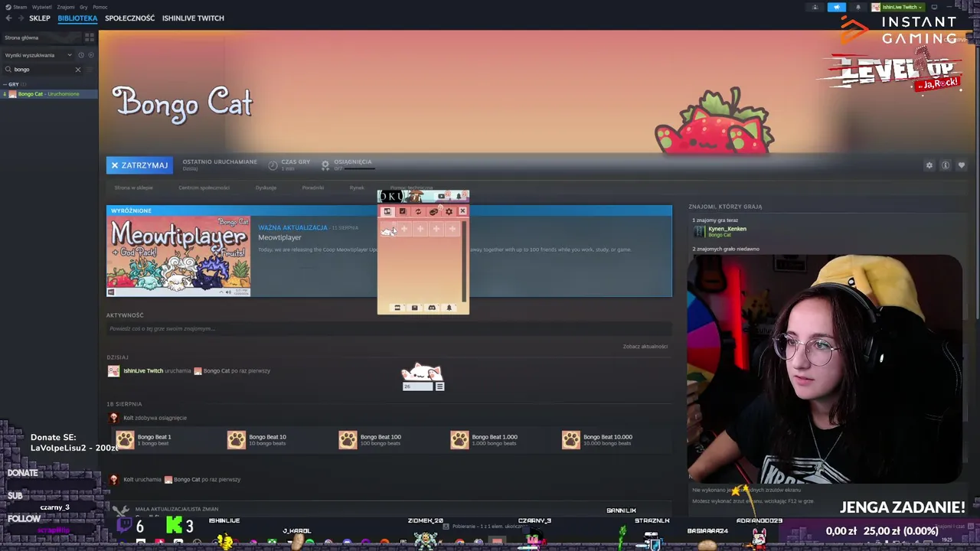Switch to library grid view icon
The width and height of the screenshot is (980, 551).
click(90, 37)
